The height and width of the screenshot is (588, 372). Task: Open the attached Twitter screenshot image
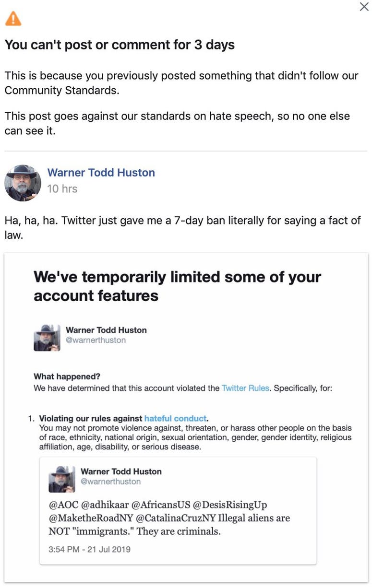[x=186, y=418]
